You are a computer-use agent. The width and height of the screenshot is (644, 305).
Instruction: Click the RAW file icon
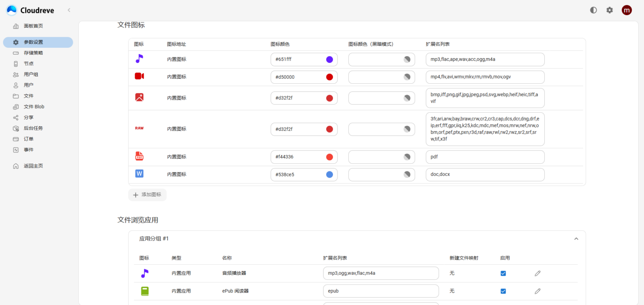point(139,128)
